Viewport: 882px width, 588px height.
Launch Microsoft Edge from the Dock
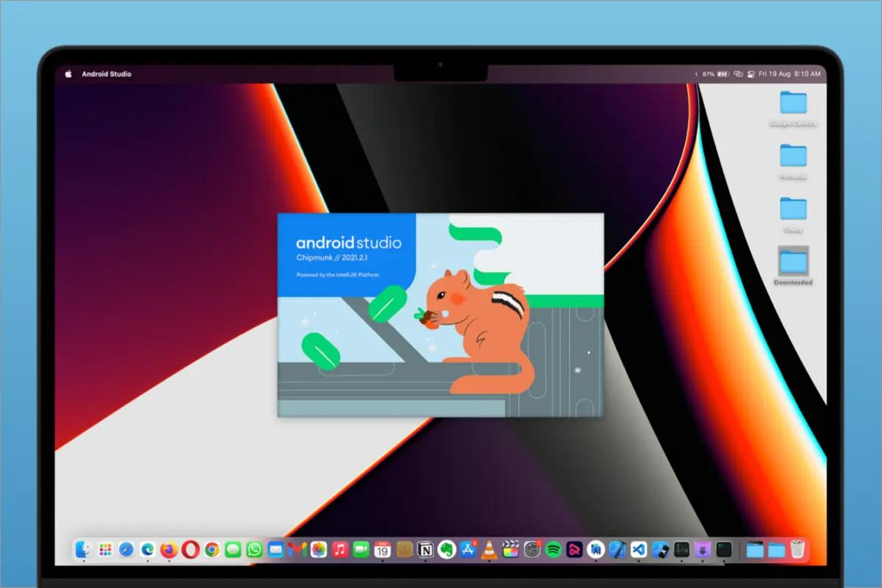(148, 549)
